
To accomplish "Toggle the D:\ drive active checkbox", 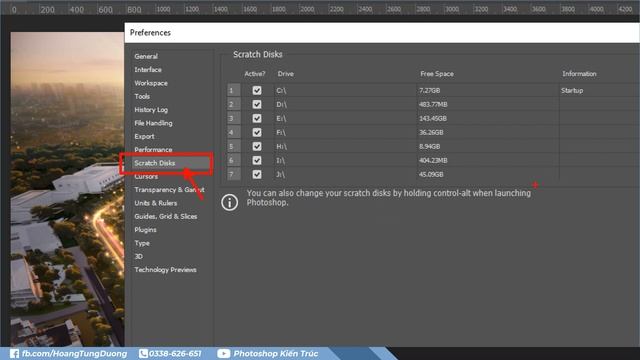I will (x=257, y=104).
